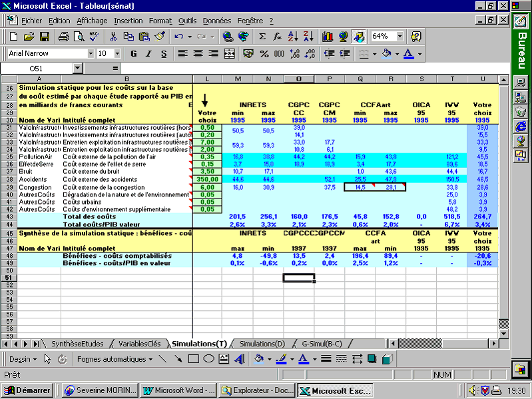The width and height of the screenshot is (532, 399).
Task: Click the Save floppy disk icon
Action: (45, 37)
